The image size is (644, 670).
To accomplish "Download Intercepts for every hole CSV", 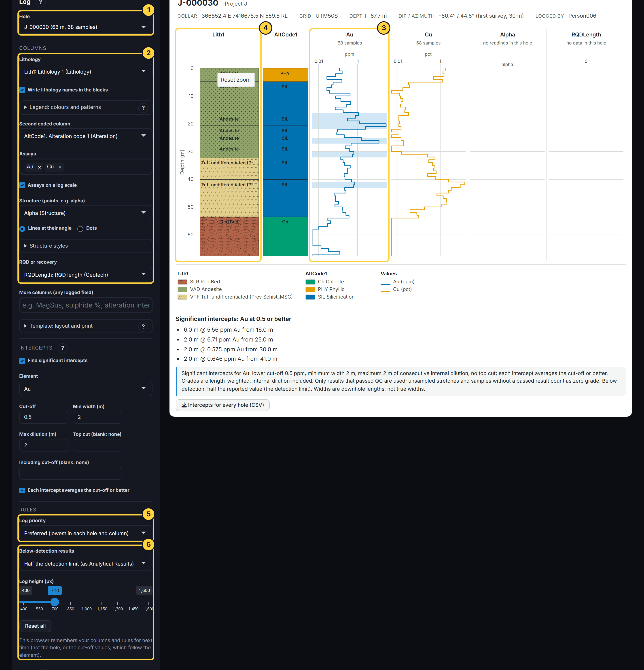I will pyautogui.click(x=222, y=405).
